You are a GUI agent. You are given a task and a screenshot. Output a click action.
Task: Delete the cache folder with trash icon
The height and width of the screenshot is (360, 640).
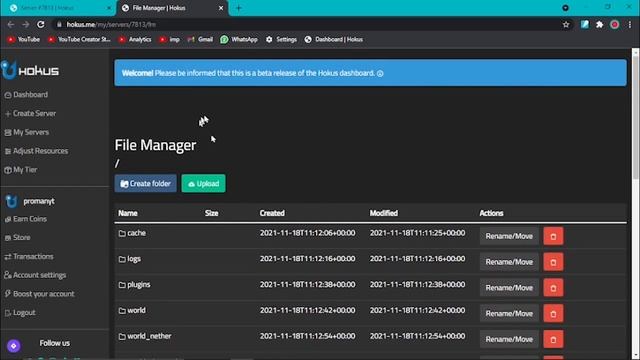tap(553, 236)
